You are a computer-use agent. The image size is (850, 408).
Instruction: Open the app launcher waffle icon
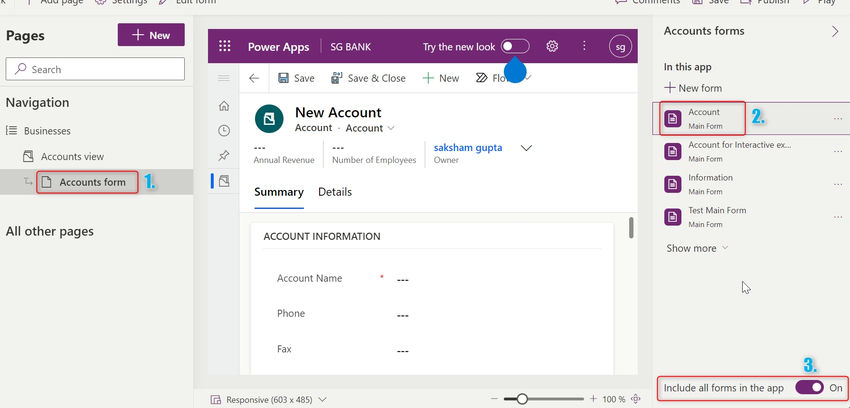[224, 47]
